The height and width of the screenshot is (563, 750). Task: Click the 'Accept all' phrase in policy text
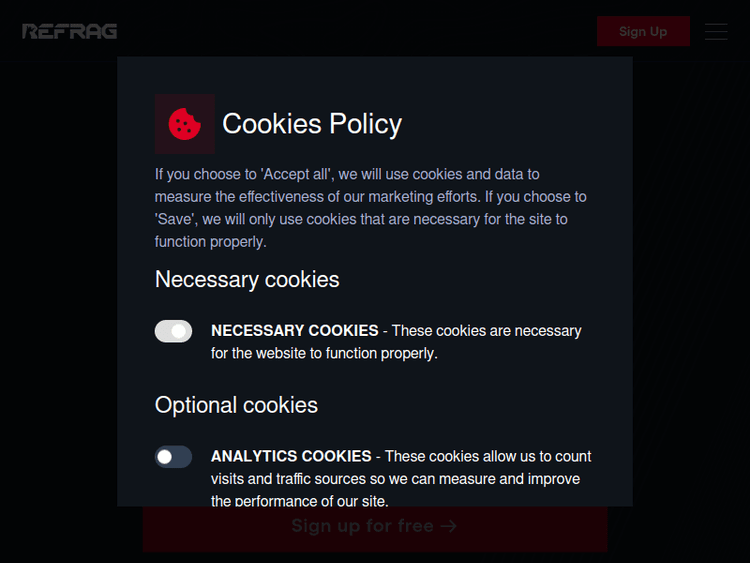coord(290,174)
